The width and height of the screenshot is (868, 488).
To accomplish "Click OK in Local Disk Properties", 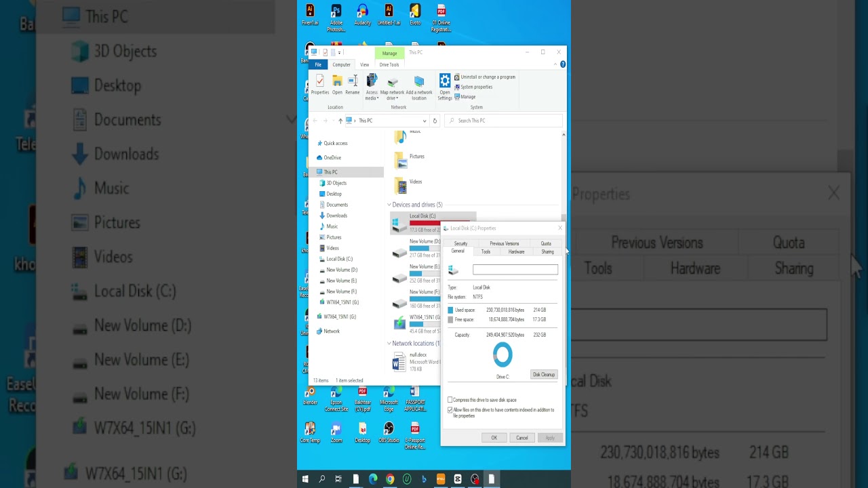I will 494,438.
